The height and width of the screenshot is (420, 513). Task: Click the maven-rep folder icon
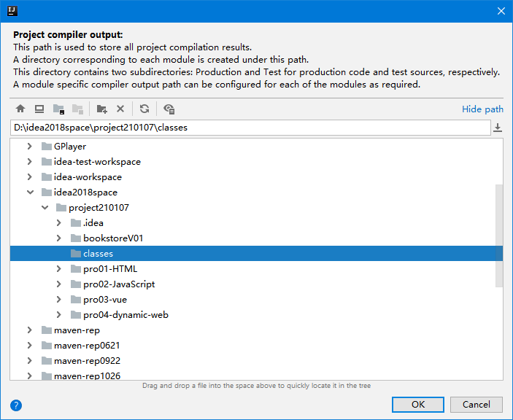click(47, 330)
